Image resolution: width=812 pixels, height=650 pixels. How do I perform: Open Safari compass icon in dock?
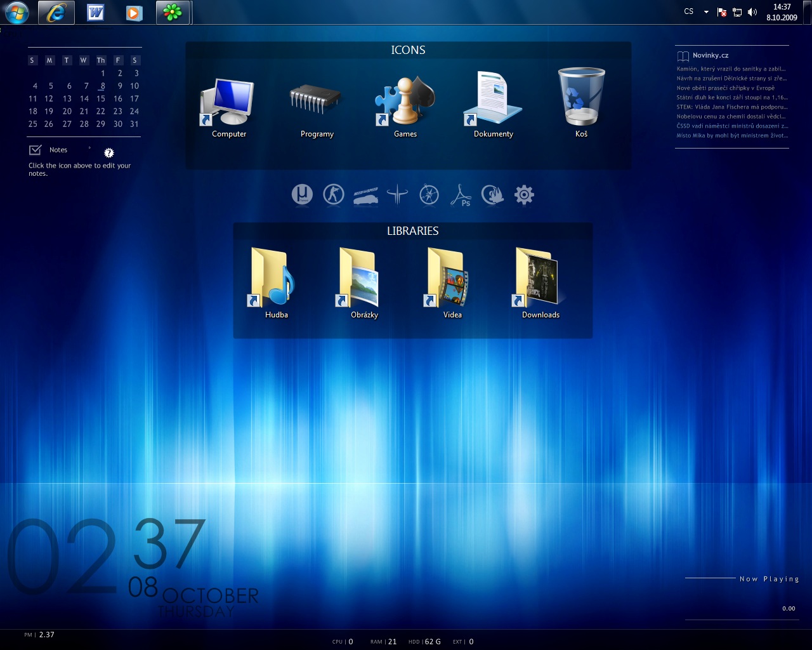429,194
